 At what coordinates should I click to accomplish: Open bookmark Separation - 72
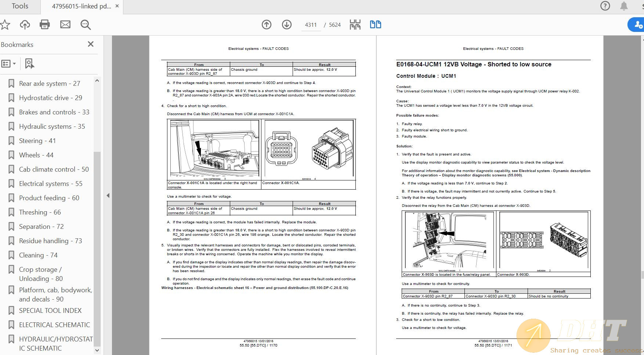point(41,227)
